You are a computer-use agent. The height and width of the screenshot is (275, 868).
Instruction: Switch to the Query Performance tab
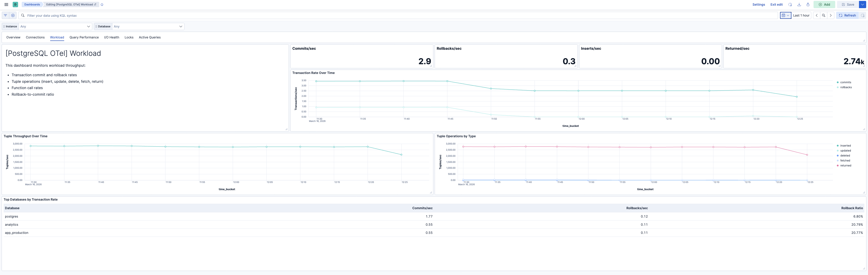click(x=84, y=37)
